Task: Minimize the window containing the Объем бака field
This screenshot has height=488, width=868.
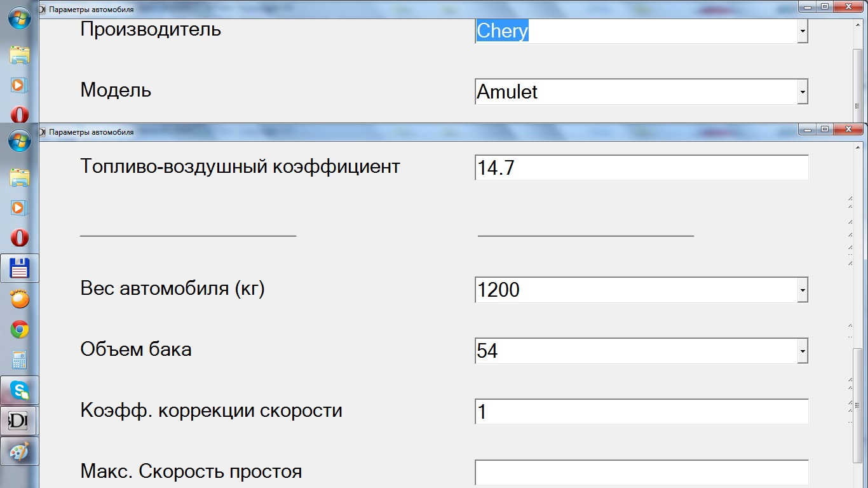Action: [808, 130]
